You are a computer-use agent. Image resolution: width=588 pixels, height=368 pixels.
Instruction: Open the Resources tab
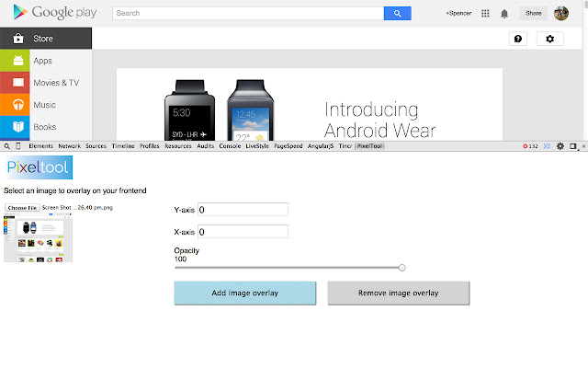(x=178, y=146)
